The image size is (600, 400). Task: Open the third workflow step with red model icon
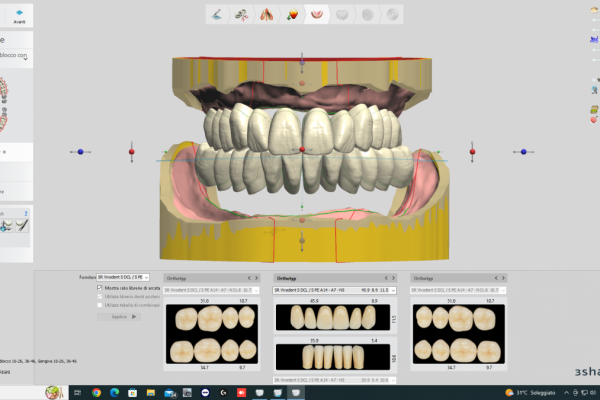coord(266,14)
